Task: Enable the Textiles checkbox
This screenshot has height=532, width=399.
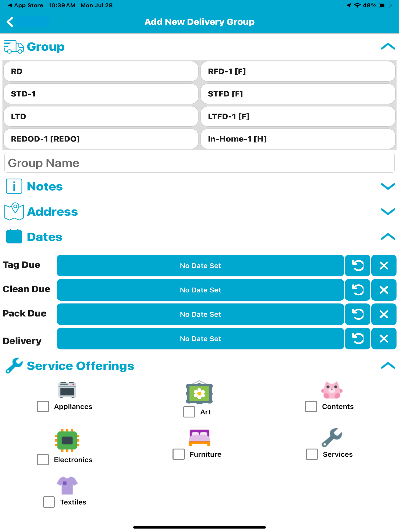Action: [49, 502]
